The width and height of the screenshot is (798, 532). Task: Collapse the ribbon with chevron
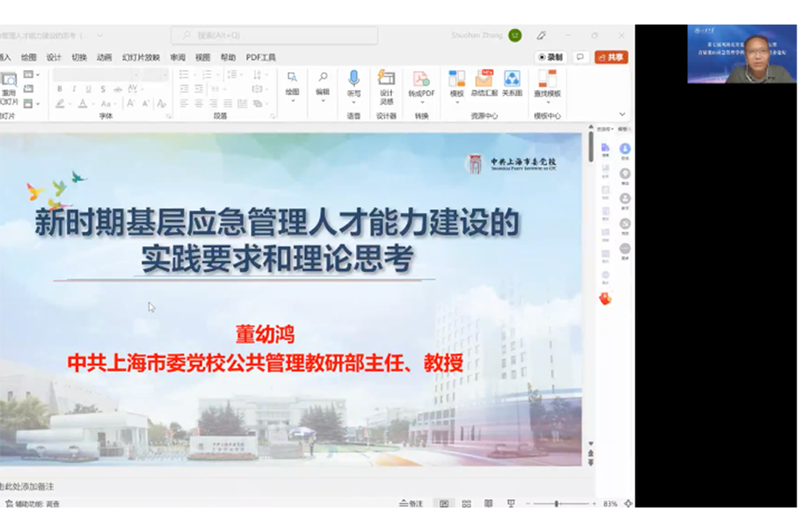(x=622, y=114)
